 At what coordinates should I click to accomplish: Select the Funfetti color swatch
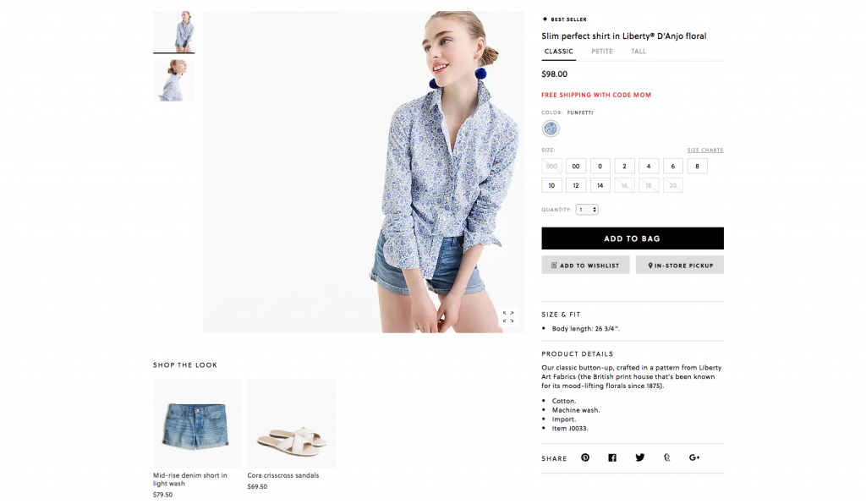(x=551, y=129)
